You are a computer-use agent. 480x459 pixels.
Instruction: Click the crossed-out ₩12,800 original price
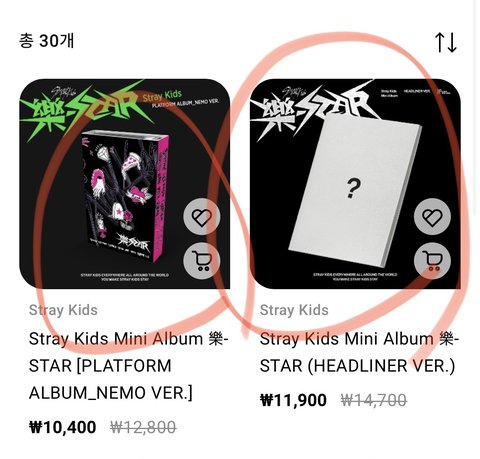143,427
